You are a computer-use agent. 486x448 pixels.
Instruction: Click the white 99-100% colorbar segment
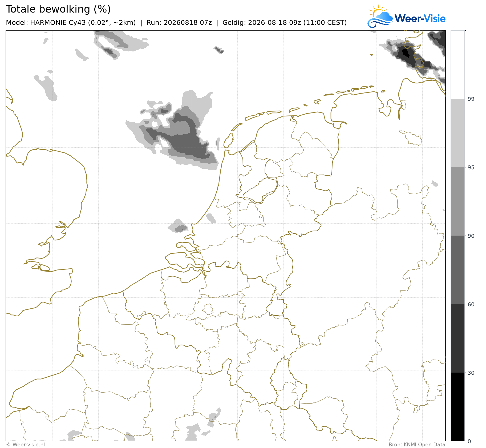point(457,65)
